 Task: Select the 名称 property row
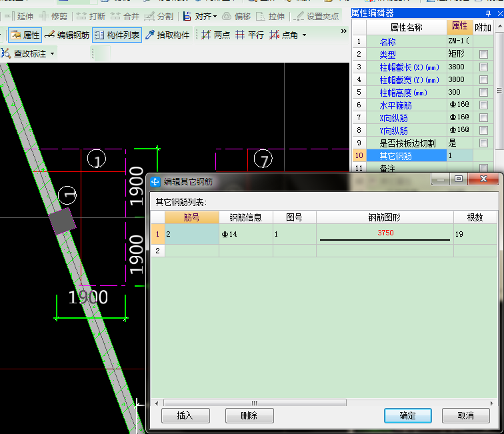coord(406,42)
